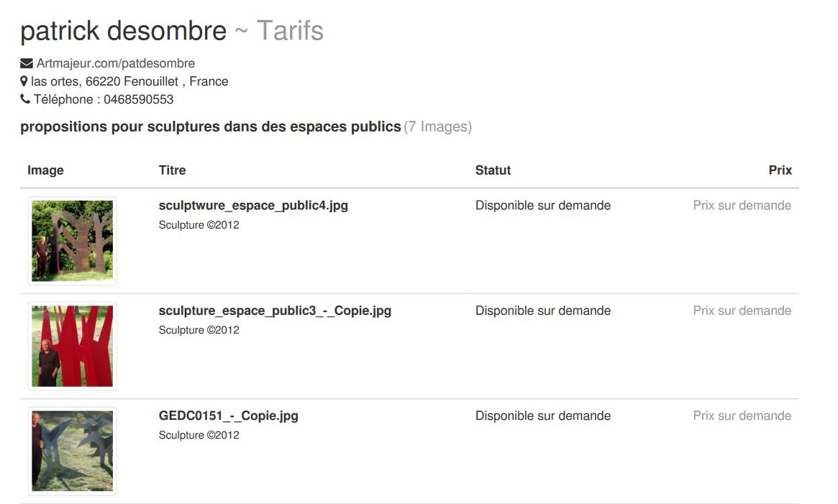
Task: Click the patrick desombre heading
Action: click(124, 31)
